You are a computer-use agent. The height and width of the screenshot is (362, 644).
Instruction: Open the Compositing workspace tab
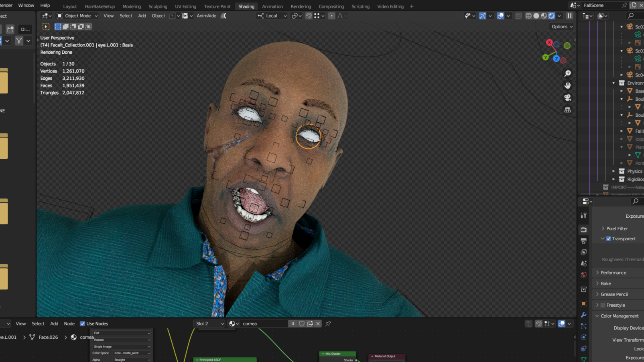(331, 6)
